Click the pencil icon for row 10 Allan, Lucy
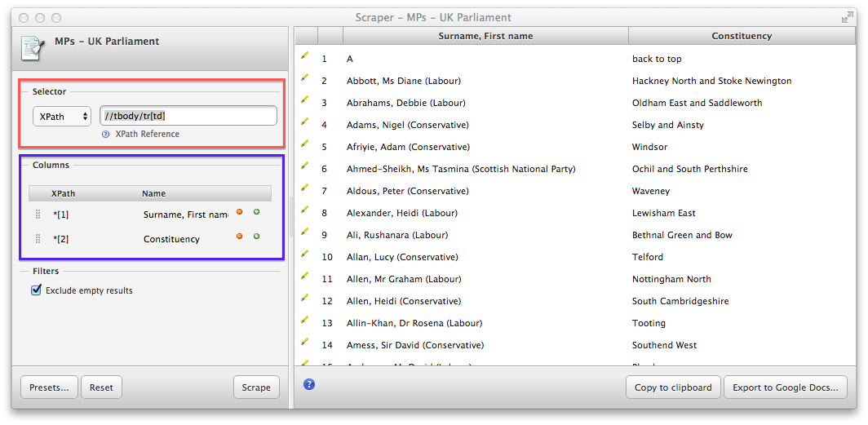The image size is (868, 425). [x=304, y=254]
